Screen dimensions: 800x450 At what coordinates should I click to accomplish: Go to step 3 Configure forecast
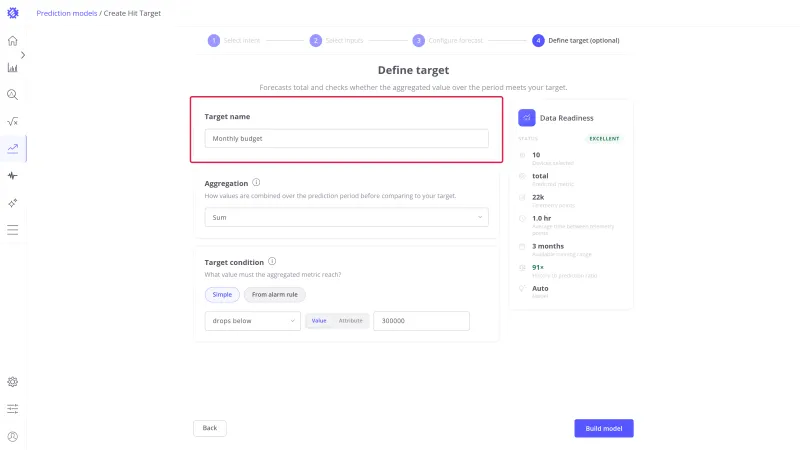point(447,40)
